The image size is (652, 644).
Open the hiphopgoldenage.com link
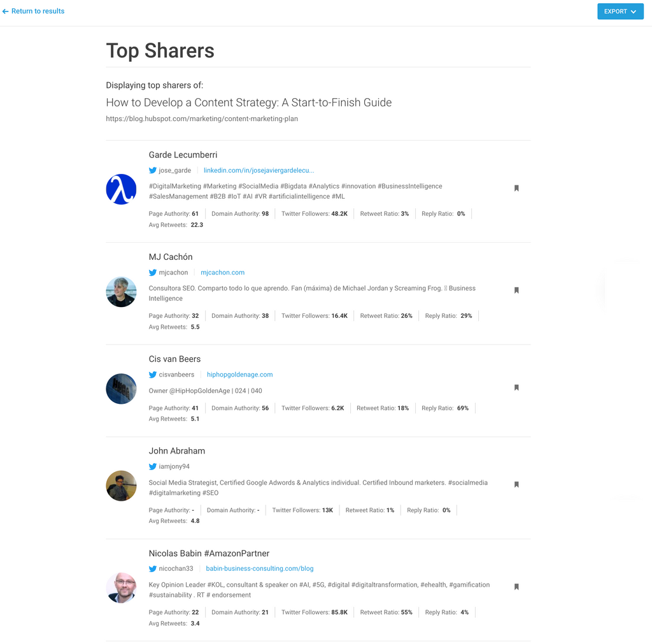(240, 375)
